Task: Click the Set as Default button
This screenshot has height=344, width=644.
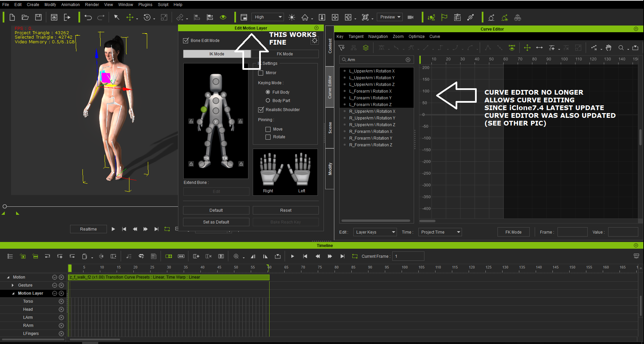Action: 216,222
